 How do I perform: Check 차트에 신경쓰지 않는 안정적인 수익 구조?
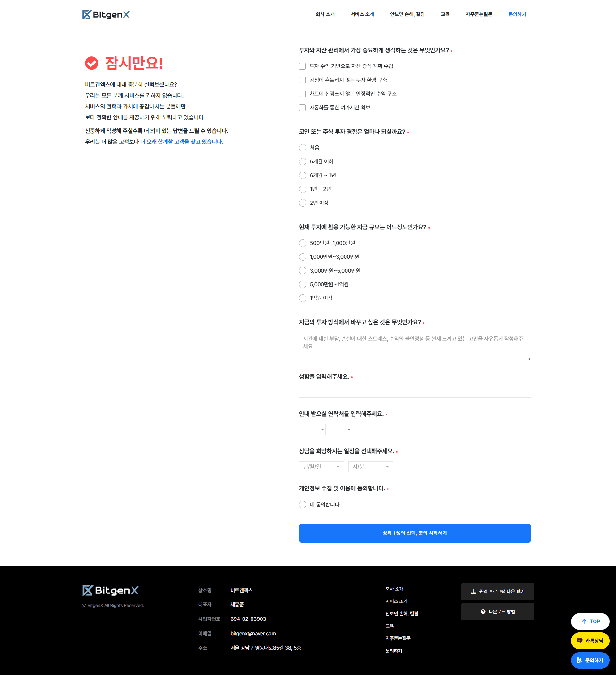click(x=302, y=94)
